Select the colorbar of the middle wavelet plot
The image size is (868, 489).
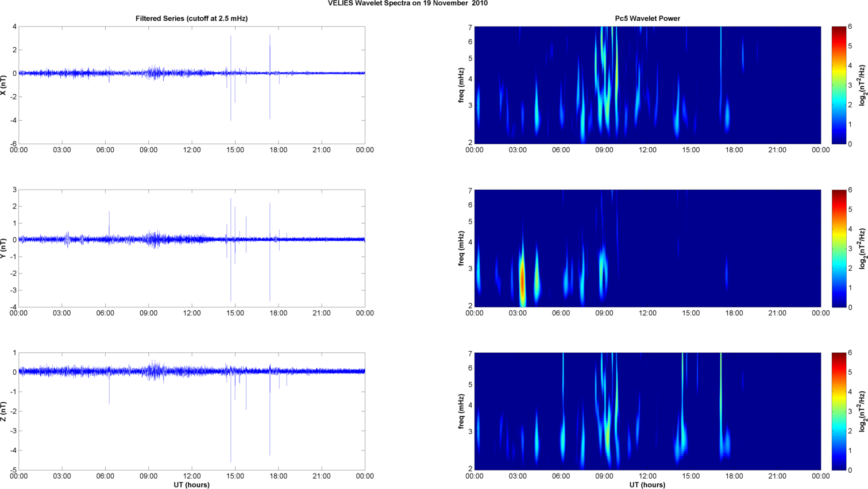[839, 248]
